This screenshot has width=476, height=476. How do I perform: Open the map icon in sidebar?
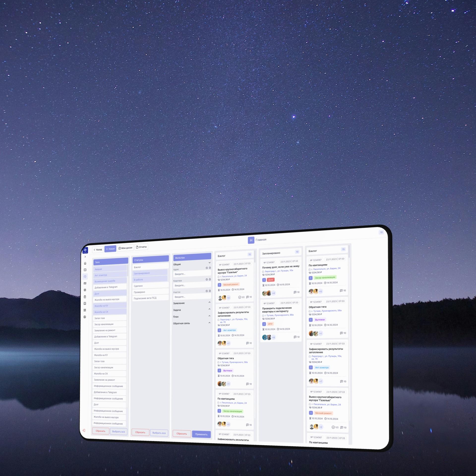coord(85,283)
